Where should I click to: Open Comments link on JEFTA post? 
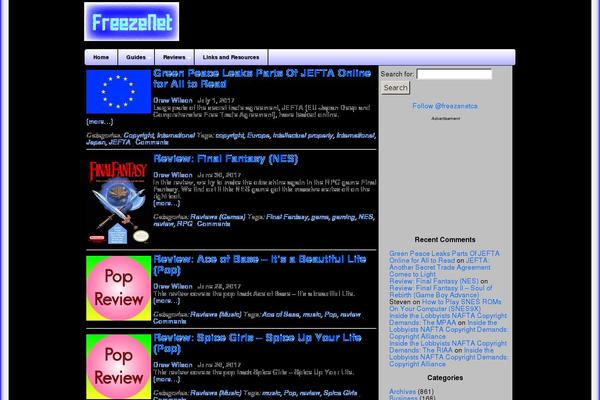coord(152,142)
